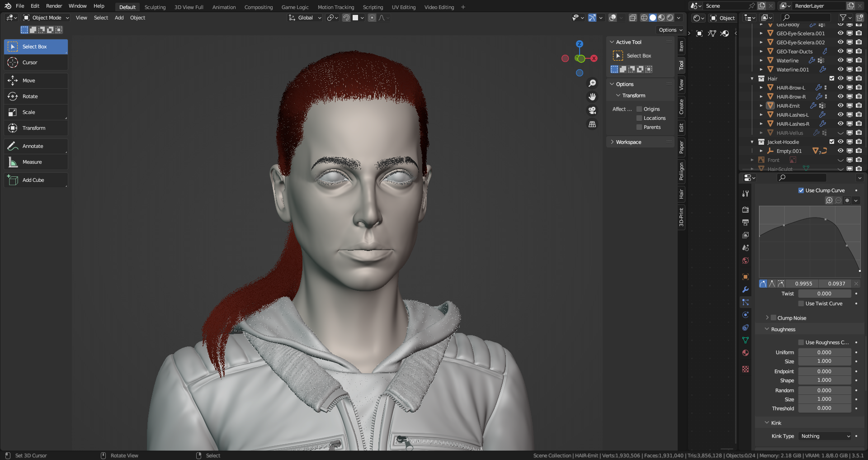Screen dimensions: 868x460
Task: Click the properties editor search field
Action: [x=802, y=178]
